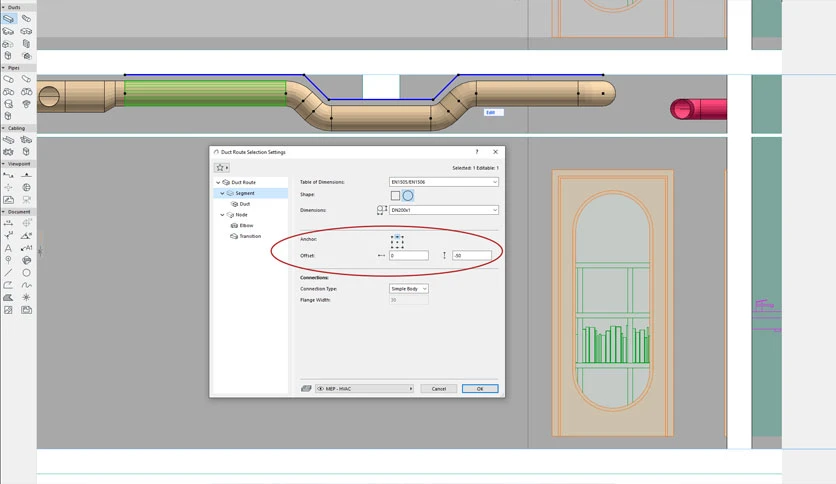836x484 pixels.
Task: Collapse the Viewpoint toolbox group
Action: 3,164
